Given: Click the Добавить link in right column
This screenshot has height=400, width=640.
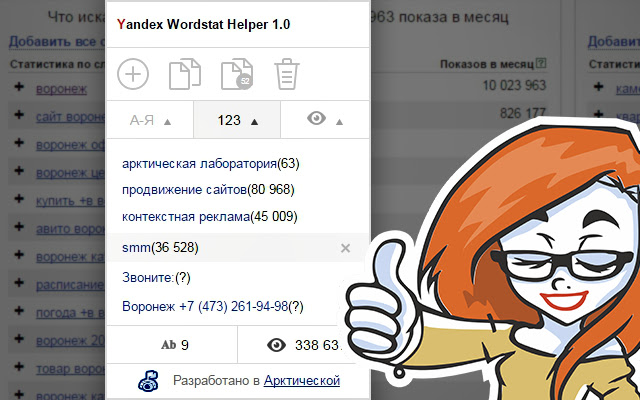Looking at the screenshot, I should 613,42.
